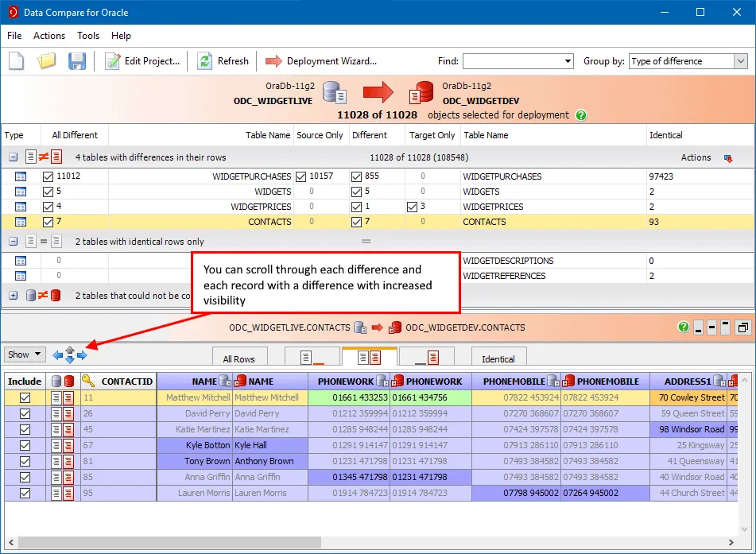This screenshot has height=554, width=756.
Task: Click the green help icon beside deployment count
Action: pos(581,115)
